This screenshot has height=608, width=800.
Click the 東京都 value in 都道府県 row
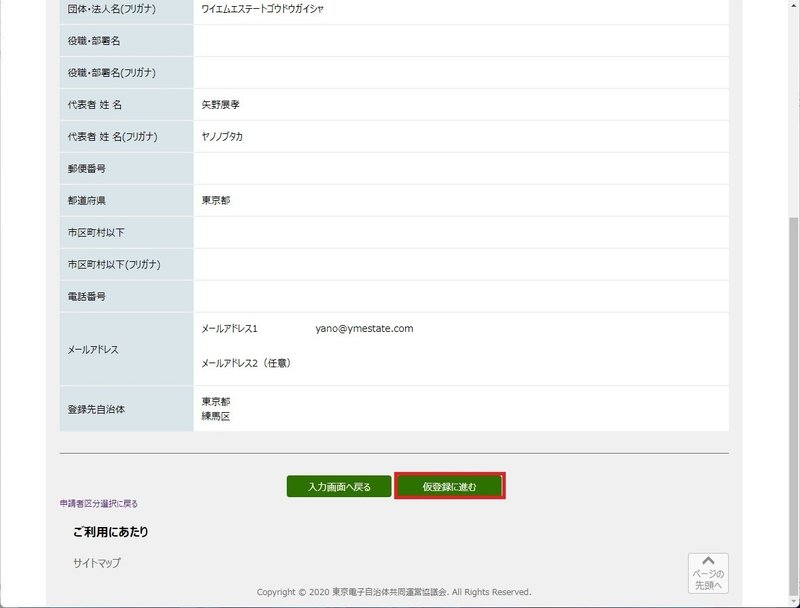(x=216, y=200)
